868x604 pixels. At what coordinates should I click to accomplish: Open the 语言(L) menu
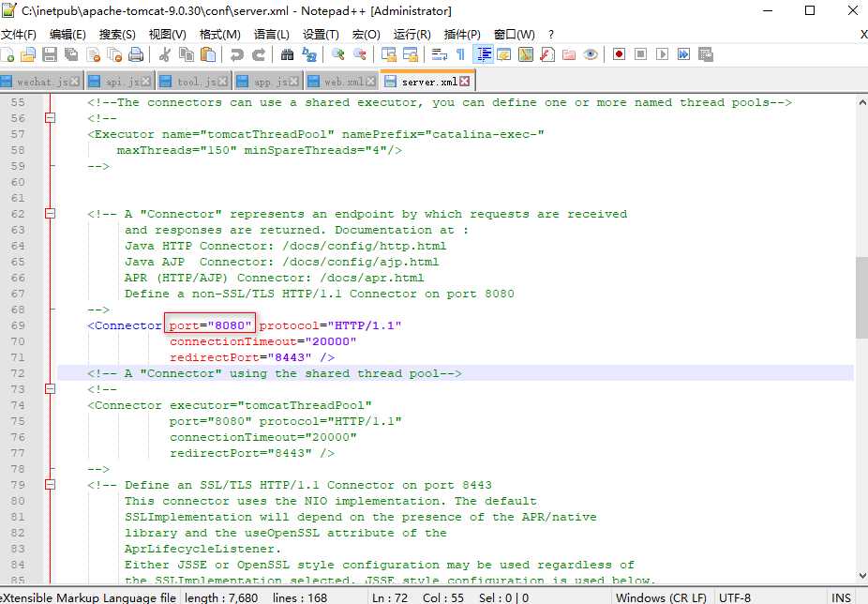tap(271, 35)
